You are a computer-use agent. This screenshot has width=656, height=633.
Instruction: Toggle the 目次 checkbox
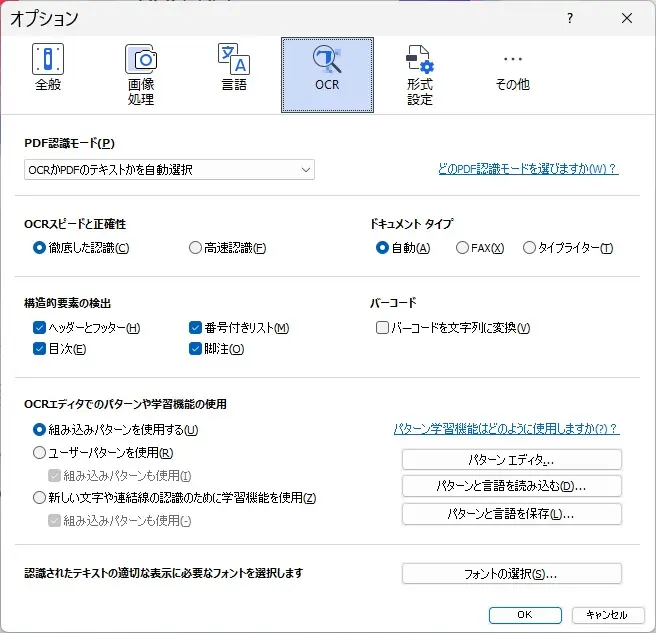(x=39, y=349)
